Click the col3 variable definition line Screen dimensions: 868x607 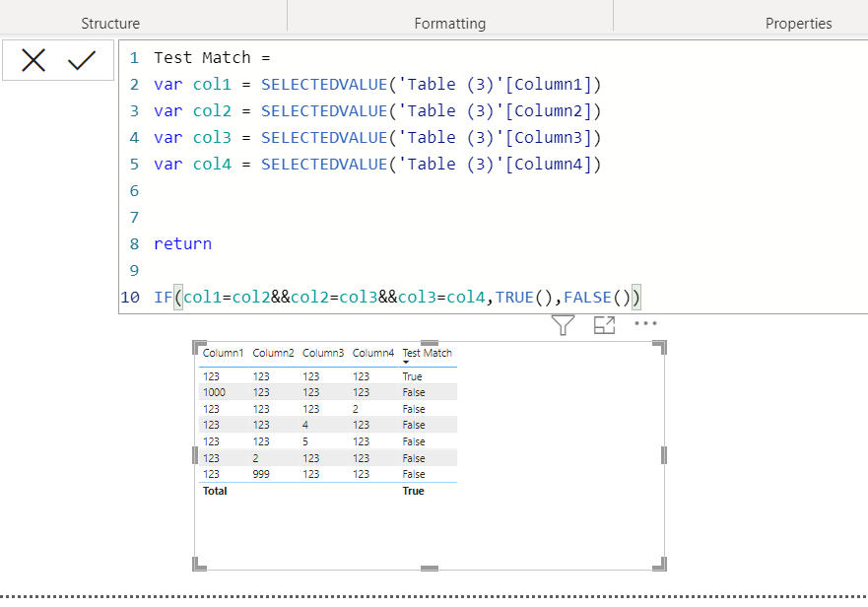coord(377,137)
